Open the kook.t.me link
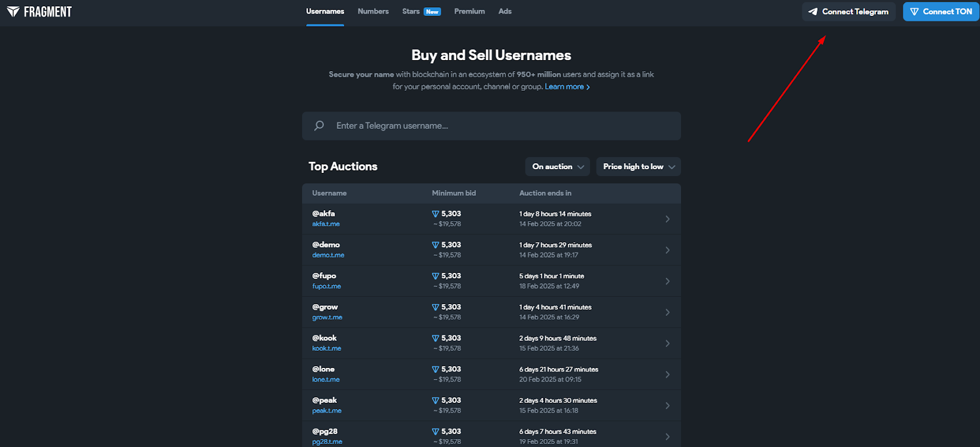The image size is (980, 447). [326, 348]
